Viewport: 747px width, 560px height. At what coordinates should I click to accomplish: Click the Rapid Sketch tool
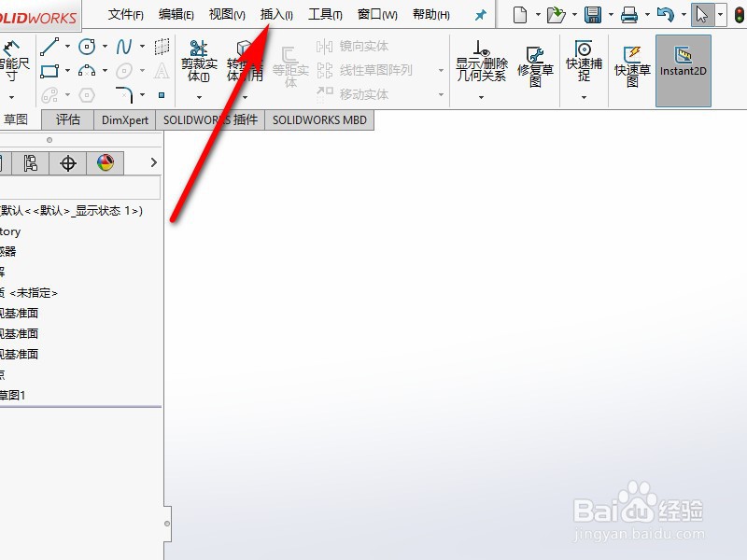pos(632,66)
